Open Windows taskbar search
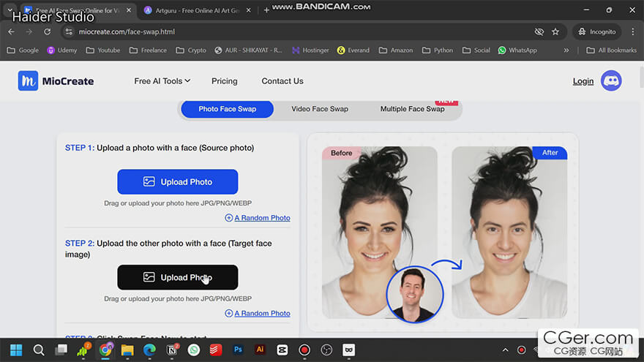Image resolution: width=644 pixels, height=362 pixels. point(39,350)
